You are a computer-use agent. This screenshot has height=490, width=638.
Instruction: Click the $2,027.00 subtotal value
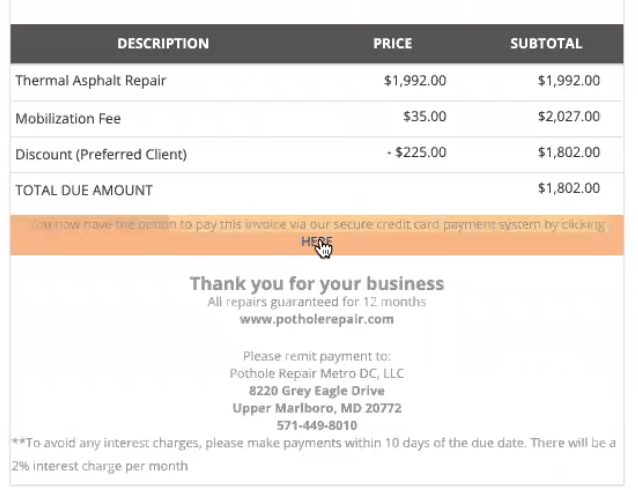pos(569,116)
